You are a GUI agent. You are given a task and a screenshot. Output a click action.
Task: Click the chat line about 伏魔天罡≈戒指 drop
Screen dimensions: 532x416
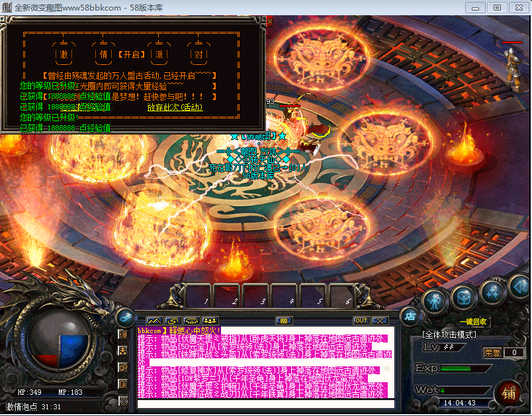(x=262, y=338)
